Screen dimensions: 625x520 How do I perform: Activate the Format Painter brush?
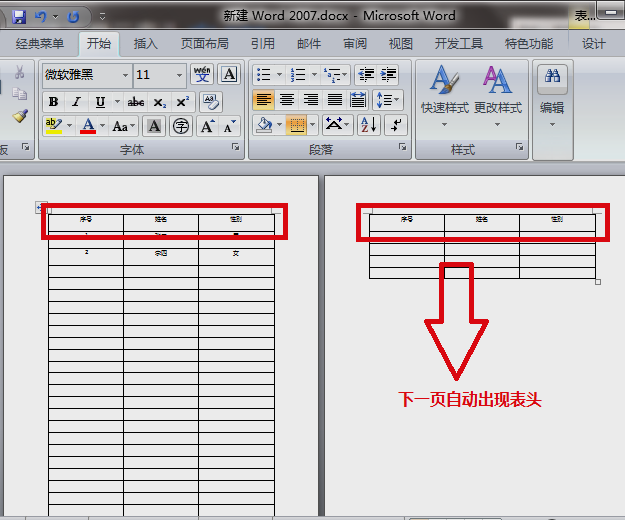pos(20,116)
